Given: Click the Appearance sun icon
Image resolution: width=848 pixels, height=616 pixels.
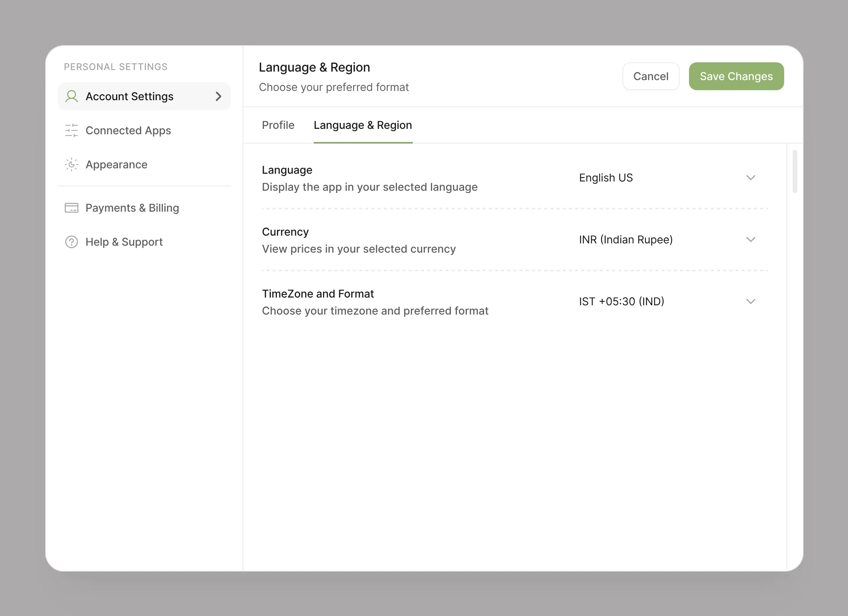Looking at the screenshot, I should click(x=72, y=164).
